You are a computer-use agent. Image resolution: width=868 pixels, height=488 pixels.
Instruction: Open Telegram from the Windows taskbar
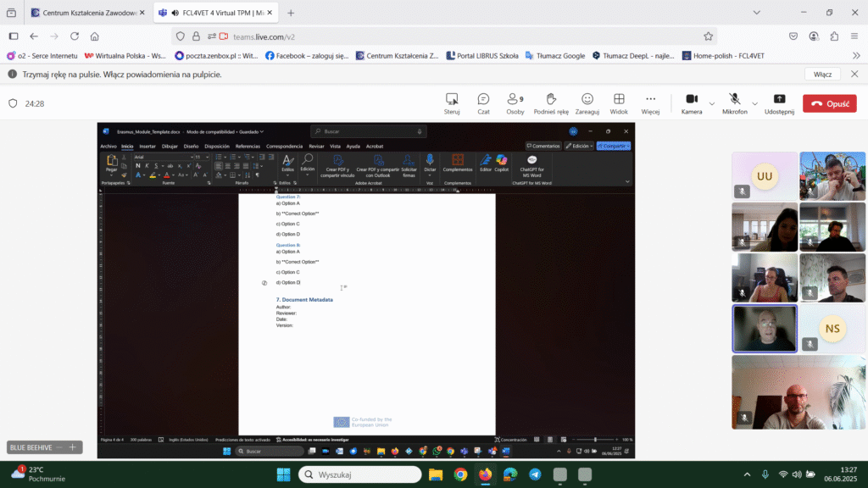(535, 474)
